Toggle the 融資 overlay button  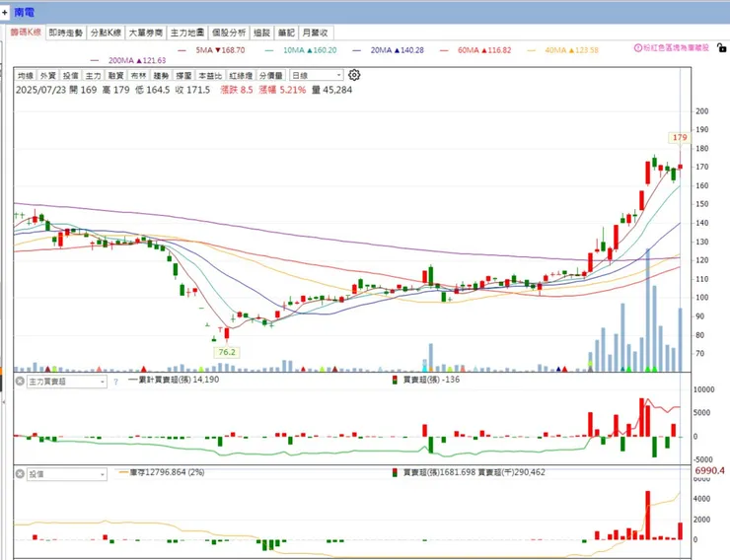coord(115,75)
